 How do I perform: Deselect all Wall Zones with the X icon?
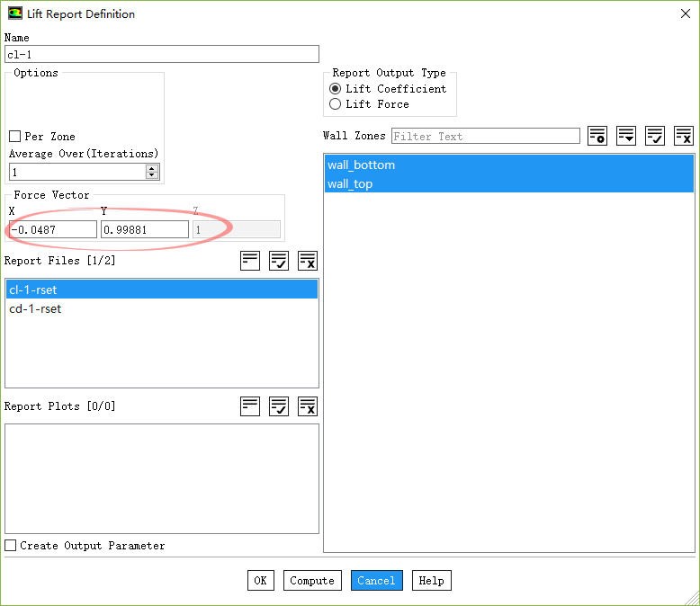(684, 136)
